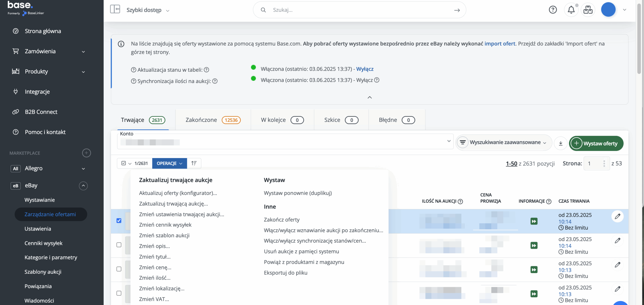Viewport: 644px width, 305px height.
Task: Click the plus icon beside MARKETPLACE
Action: click(86, 153)
